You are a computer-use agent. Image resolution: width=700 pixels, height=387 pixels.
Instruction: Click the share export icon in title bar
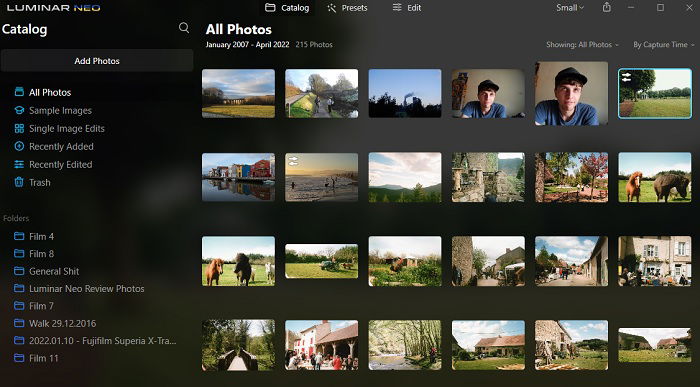(x=607, y=7)
